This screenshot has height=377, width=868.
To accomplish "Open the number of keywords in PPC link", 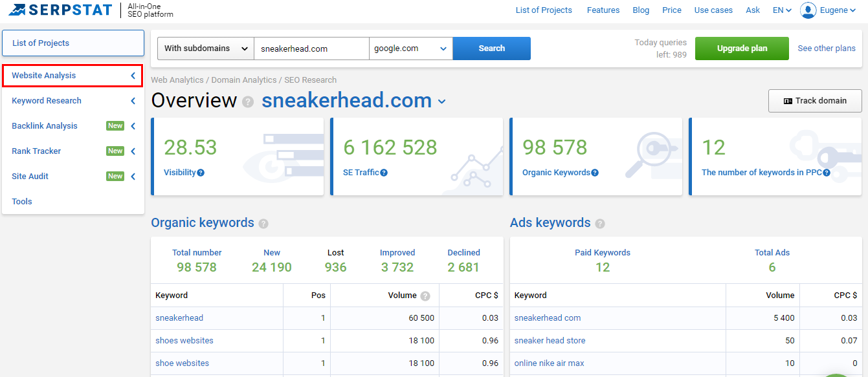I will pos(762,173).
